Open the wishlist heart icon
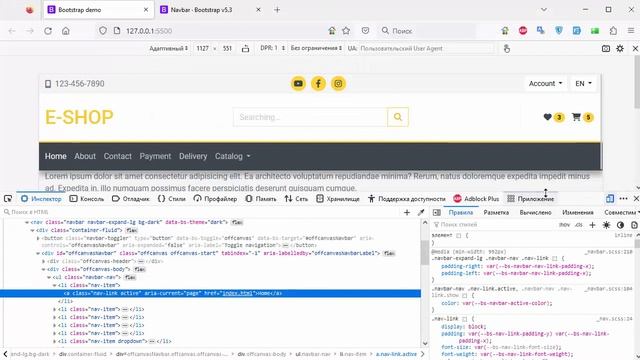Image resolution: width=640 pixels, height=360 pixels. [548, 117]
